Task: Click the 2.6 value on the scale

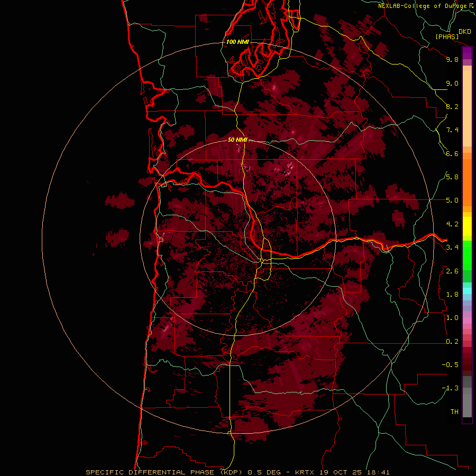Action: pos(452,271)
